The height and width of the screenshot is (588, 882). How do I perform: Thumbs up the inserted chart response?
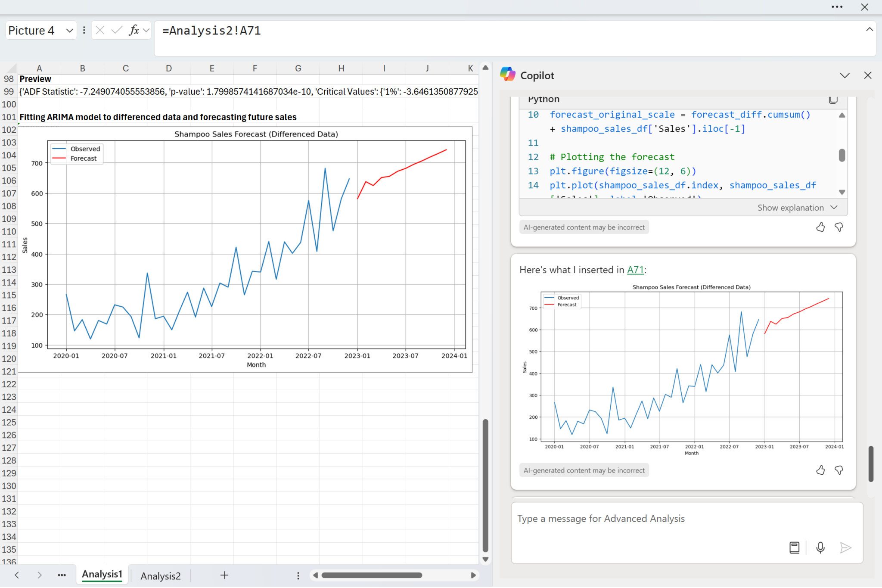(820, 470)
